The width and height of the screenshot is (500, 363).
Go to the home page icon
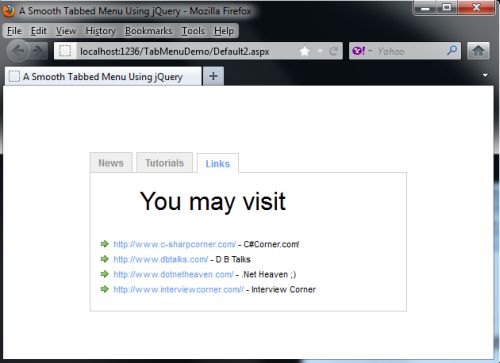tap(478, 51)
